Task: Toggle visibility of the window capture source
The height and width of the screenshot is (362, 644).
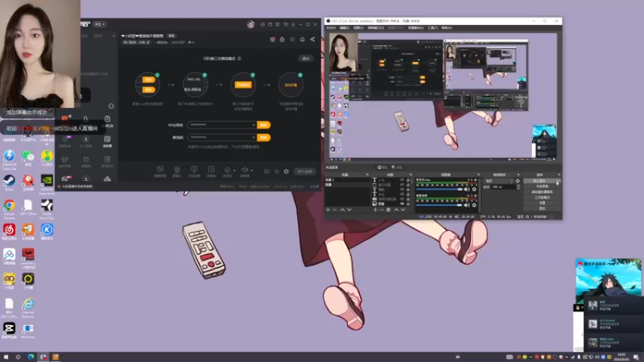Action: click(x=402, y=185)
